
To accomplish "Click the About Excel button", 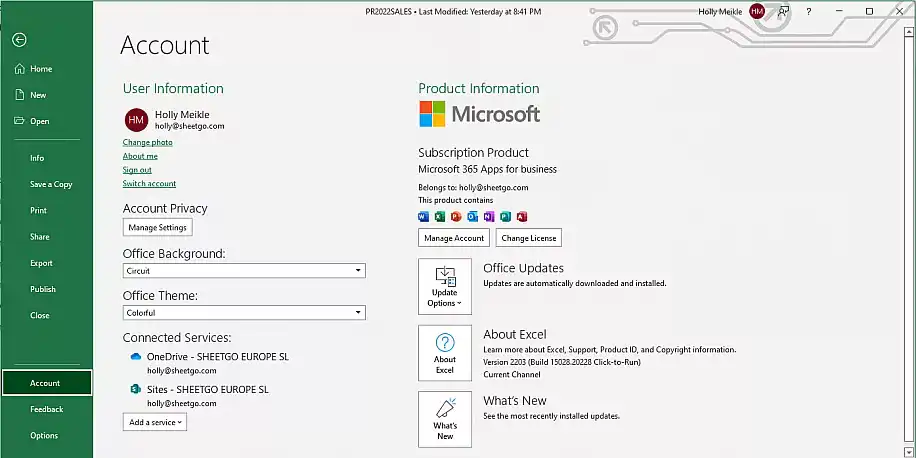I will 445,353.
